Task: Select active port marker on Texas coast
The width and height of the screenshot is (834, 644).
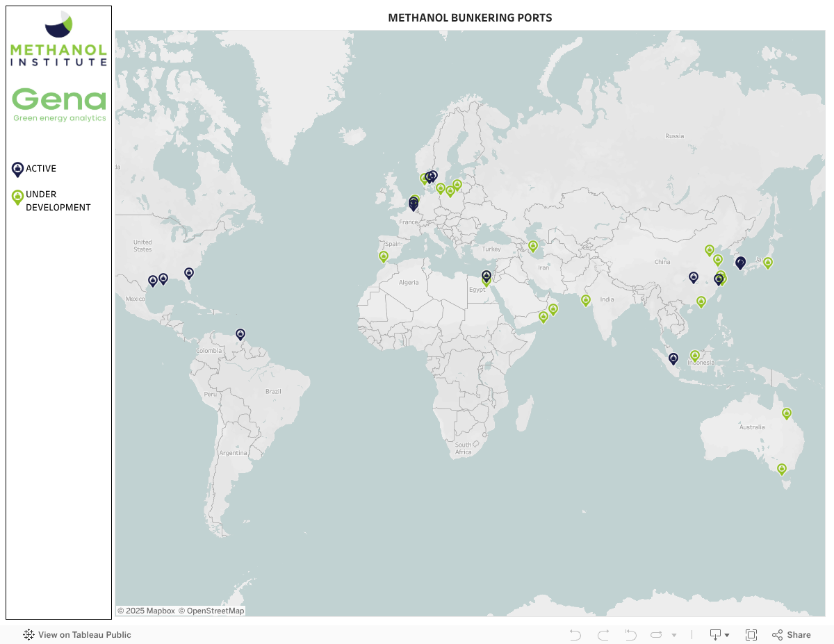Action: (x=153, y=281)
